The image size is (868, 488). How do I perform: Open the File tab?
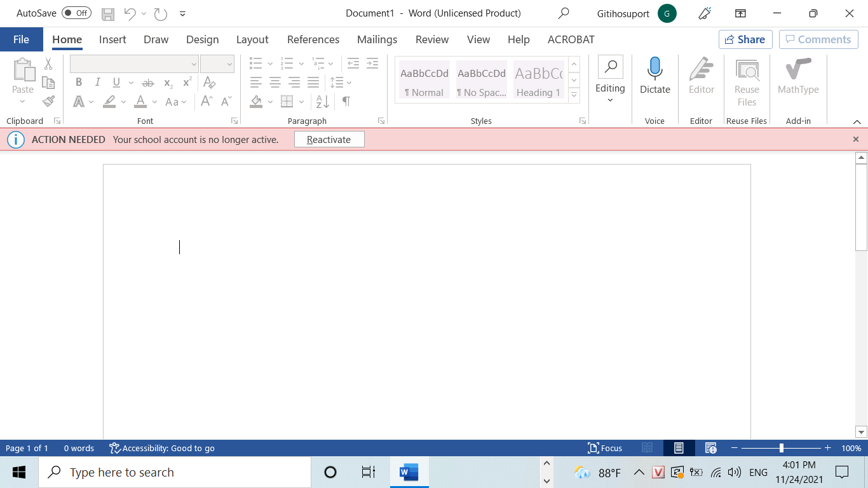(x=21, y=39)
